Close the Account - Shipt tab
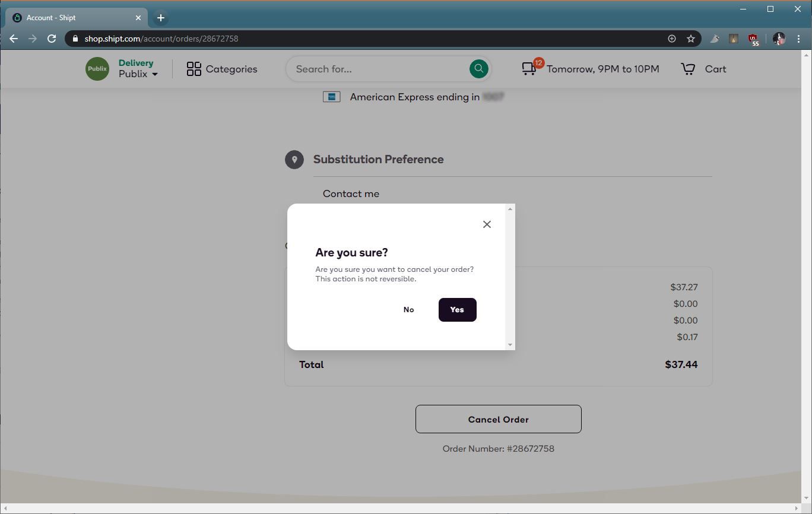The width and height of the screenshot is (812, 514). click(x=138, y=18)
